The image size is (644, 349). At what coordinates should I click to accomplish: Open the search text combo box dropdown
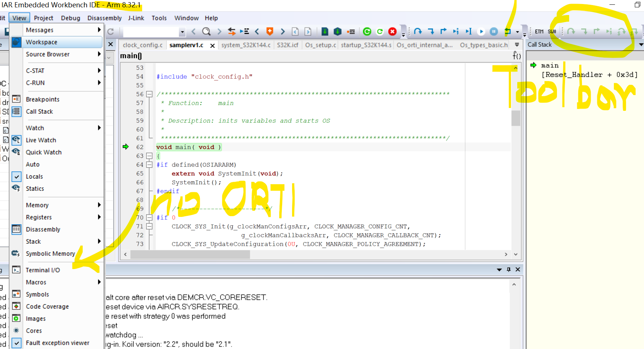182,32
